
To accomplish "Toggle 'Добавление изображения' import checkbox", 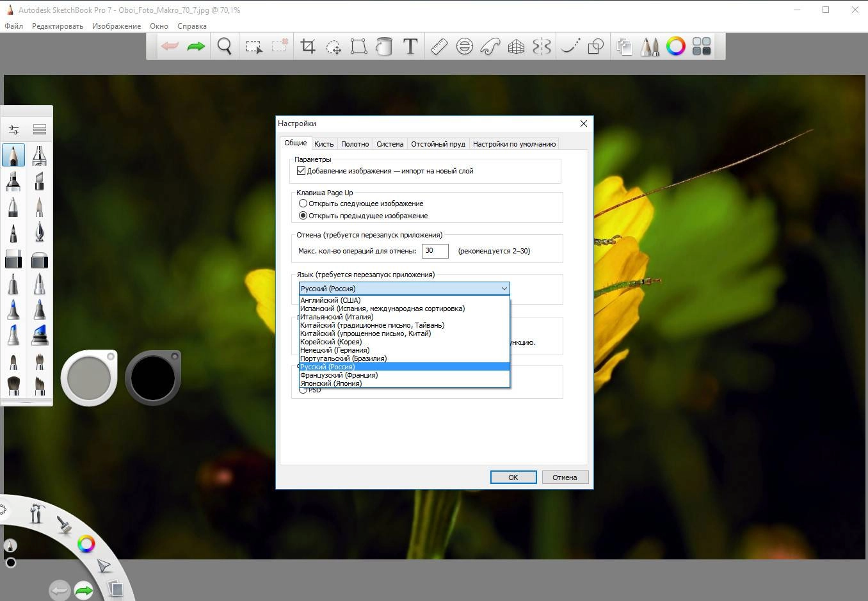I will coord(301,171).
